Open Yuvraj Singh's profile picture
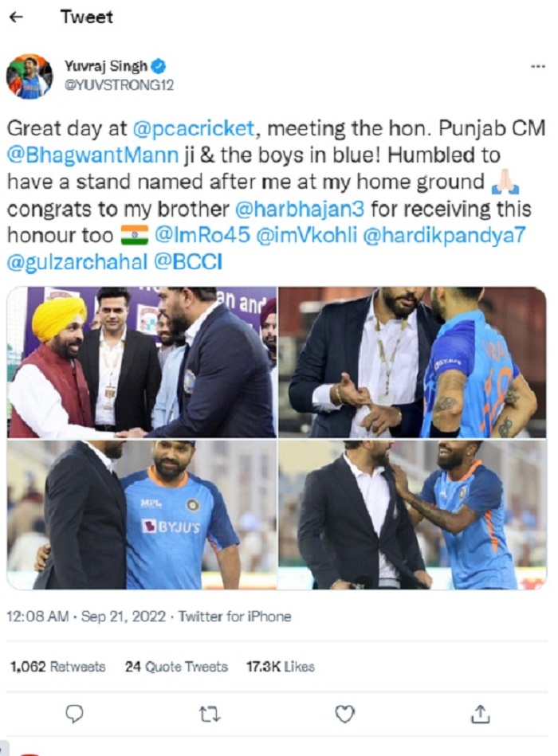 pos(29,76)
